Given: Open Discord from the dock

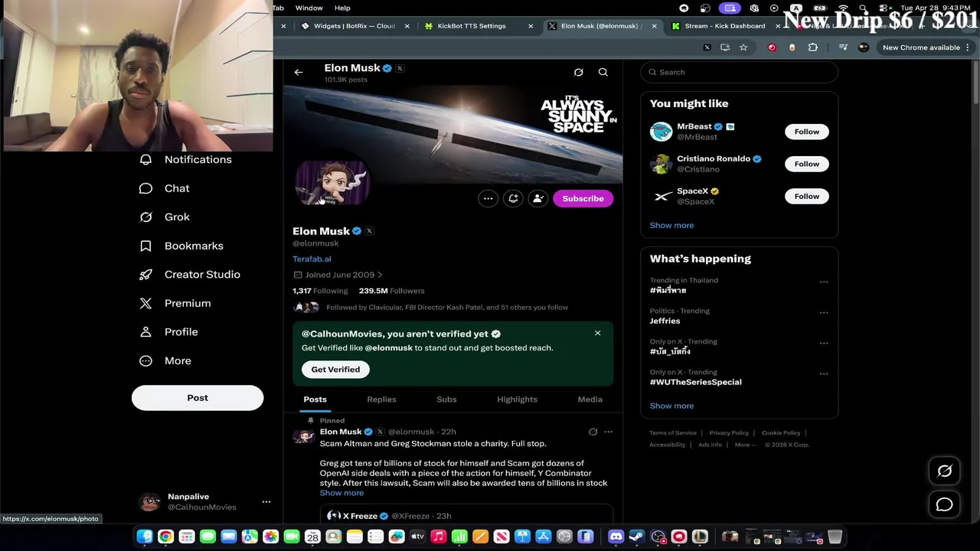Looking at the screenshot, I should [x=616, y=537].
